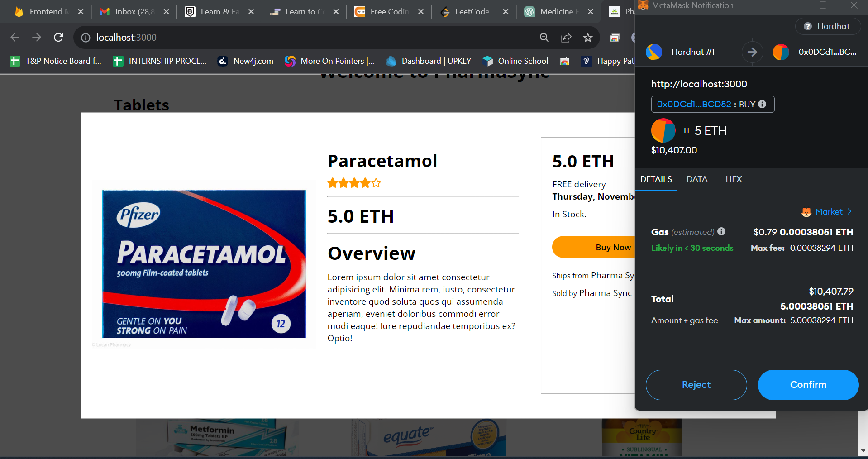Viewport: 868px width, 459px height.
Task: Click the 'Likely in < 30 seconds' text
Action: 692,248
